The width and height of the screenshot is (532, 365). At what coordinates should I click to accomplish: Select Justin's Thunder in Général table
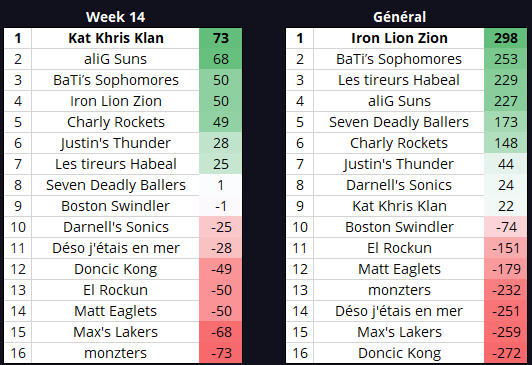click(x=399, y=164)
